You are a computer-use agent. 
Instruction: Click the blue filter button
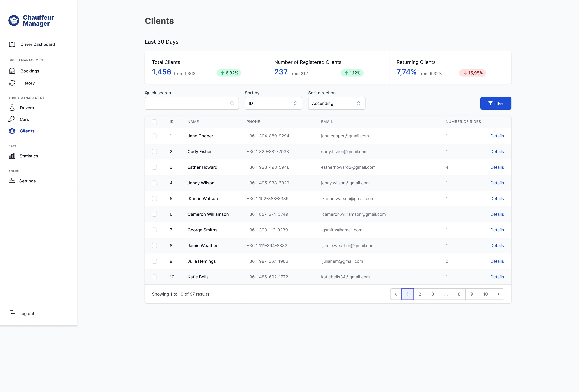point(496,103)
